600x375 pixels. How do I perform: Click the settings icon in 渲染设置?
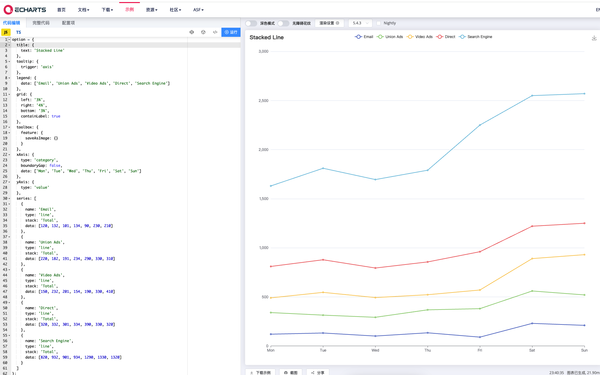click(x=337, y=23)
